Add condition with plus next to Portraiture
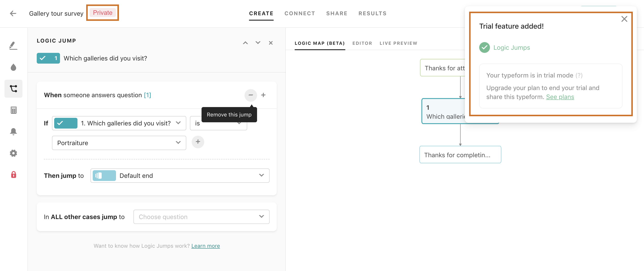The width and height of the screenshot is (644, 271). coord(198,142)
